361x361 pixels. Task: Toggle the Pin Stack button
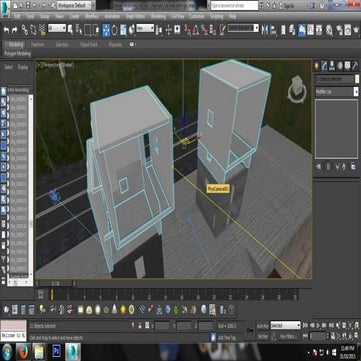tap(319, 166)
